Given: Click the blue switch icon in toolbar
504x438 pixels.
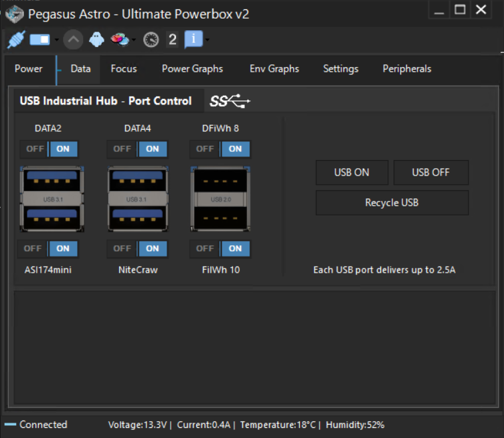Looking at the screenshot, I should click(x=39, y=40).
